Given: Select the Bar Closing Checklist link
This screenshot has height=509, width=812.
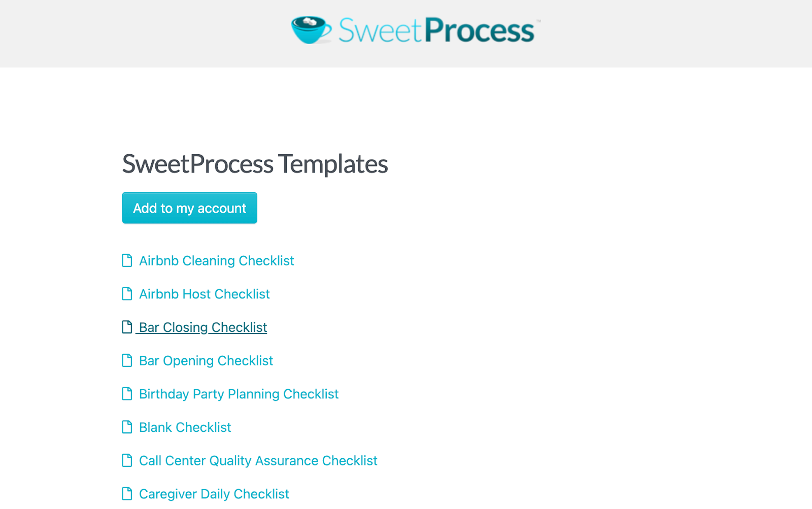Looking at the screenshot, I should (x=201, y=327).
